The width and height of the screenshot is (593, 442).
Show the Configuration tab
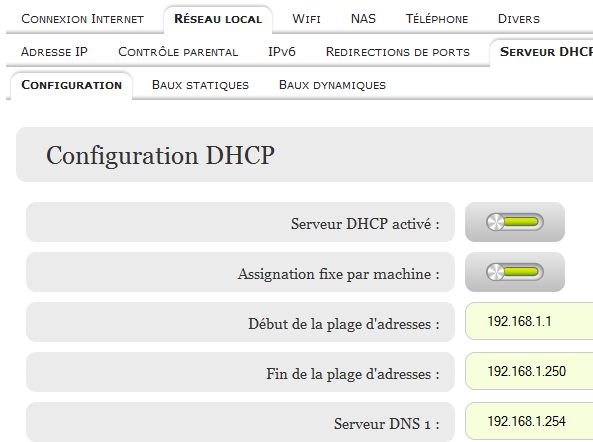72,85
